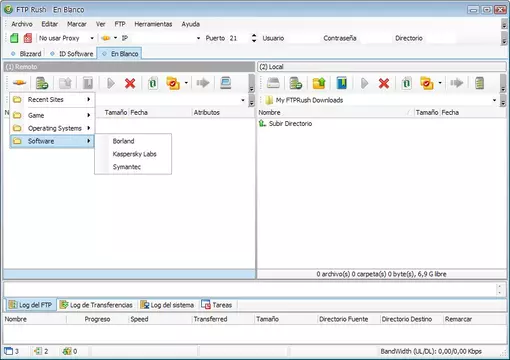Click Remote pane transfer arrow icon
The width and height of the screenshot is (510, 360).
click(203, 83)
